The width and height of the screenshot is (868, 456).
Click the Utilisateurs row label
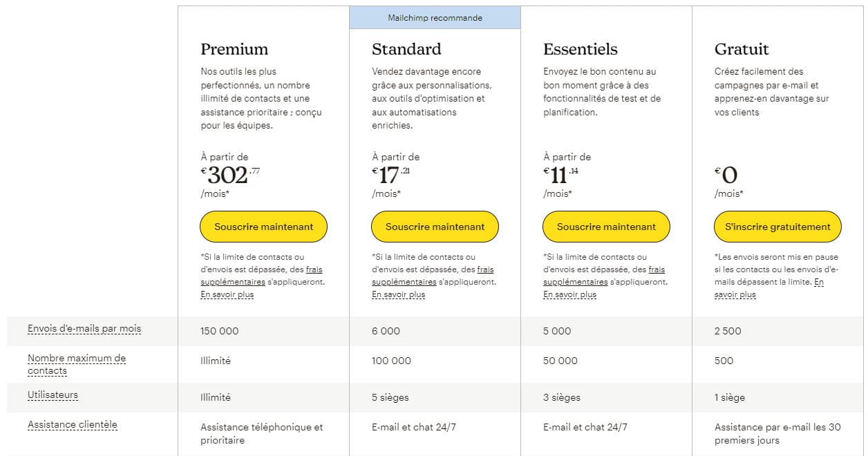[53, 395]
